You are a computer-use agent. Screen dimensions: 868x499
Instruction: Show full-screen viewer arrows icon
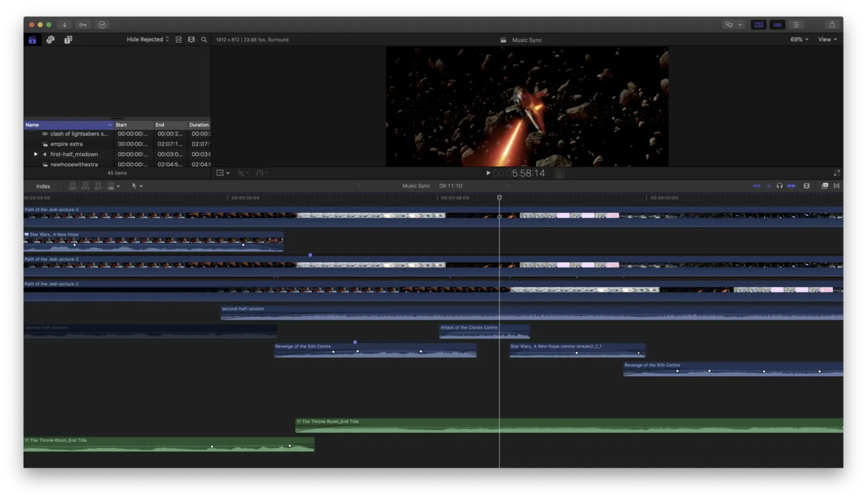click(837, 173)
